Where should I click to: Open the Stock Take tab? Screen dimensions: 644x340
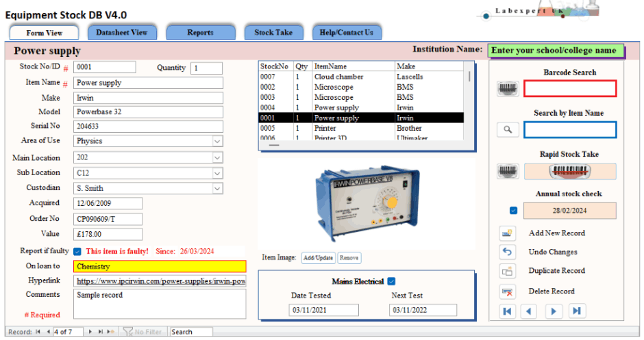click(273, 32)
